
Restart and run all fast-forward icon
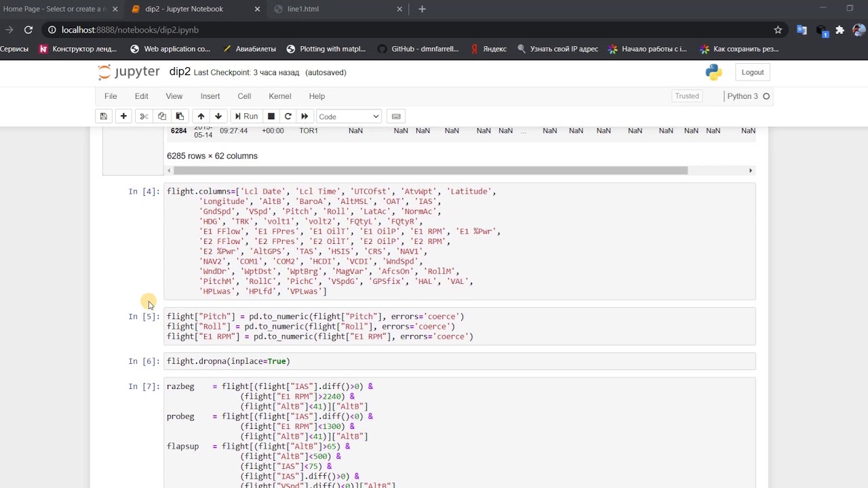[304, 117]
